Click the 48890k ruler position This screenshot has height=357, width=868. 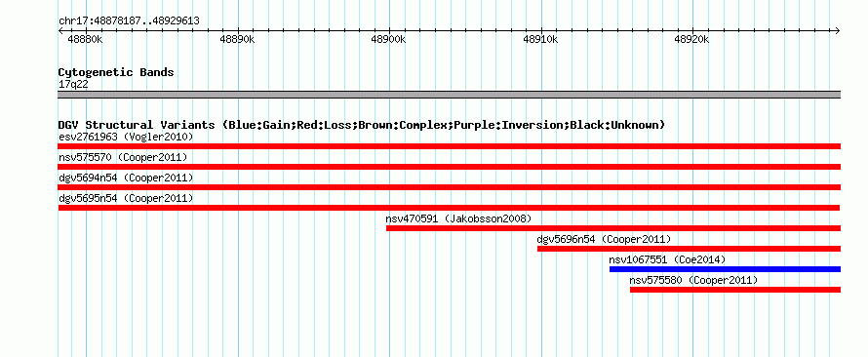tap(237, 39)
